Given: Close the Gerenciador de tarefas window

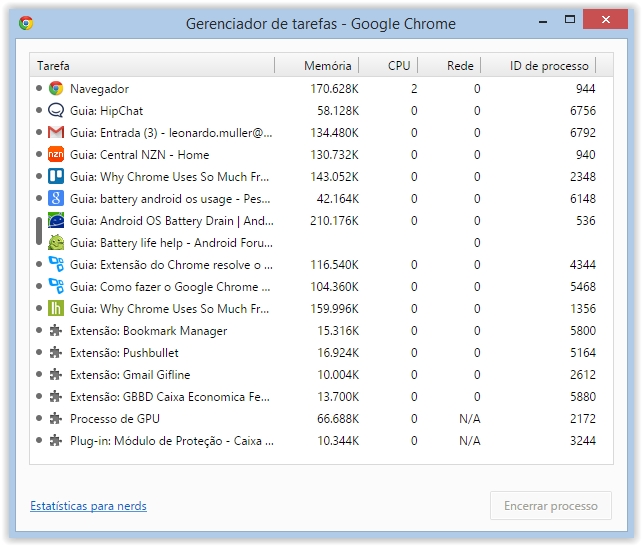Looking at the screenshot, I should (606, 19).
